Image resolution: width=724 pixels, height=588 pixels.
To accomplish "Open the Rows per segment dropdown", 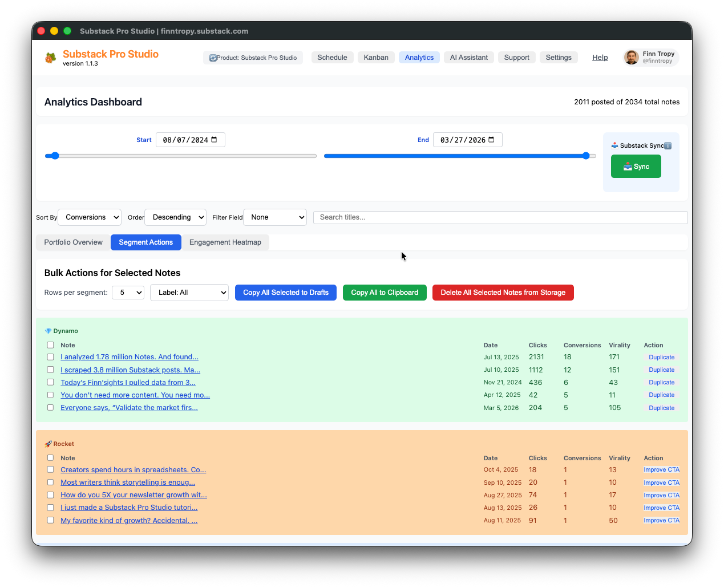I will click(128, 293).
